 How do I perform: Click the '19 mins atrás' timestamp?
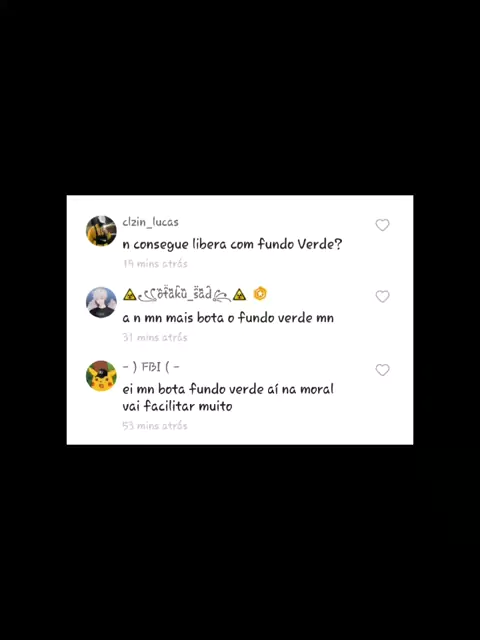(155, 264)
